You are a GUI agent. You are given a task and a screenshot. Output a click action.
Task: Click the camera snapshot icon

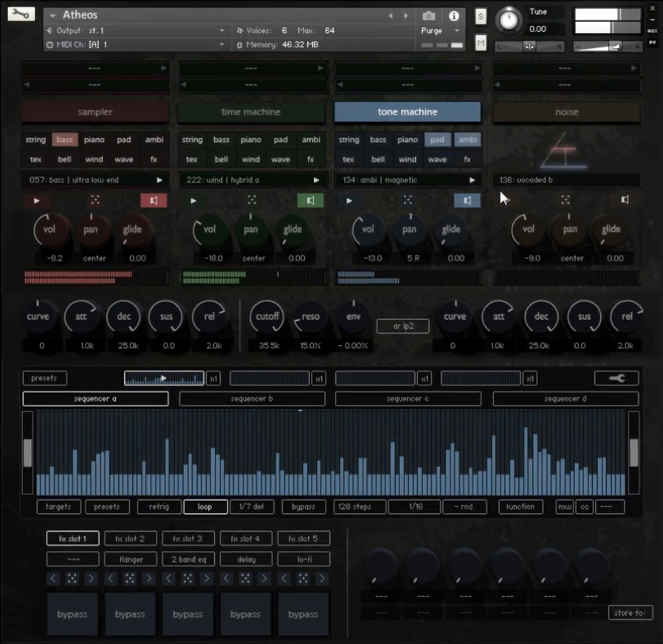(428, 16)
